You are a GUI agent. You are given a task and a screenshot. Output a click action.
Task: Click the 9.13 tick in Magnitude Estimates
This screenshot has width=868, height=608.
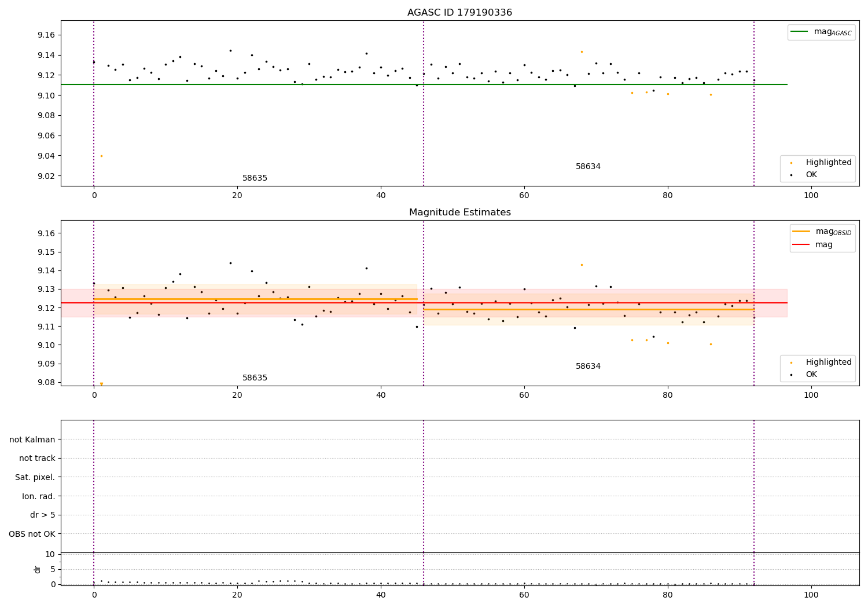click(x=46, y=289)
